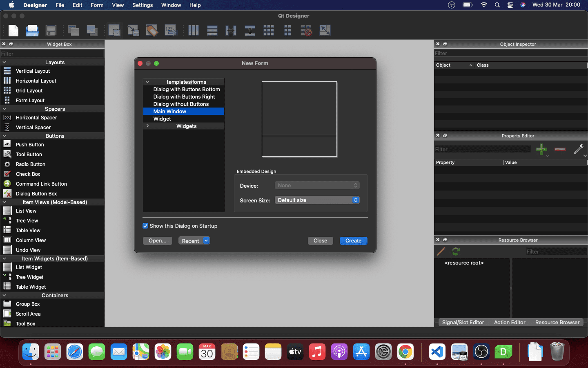This screenshot has height=368, width=588.
Task: Select the Edit Tab Order icon
Action: pos(171,31)
